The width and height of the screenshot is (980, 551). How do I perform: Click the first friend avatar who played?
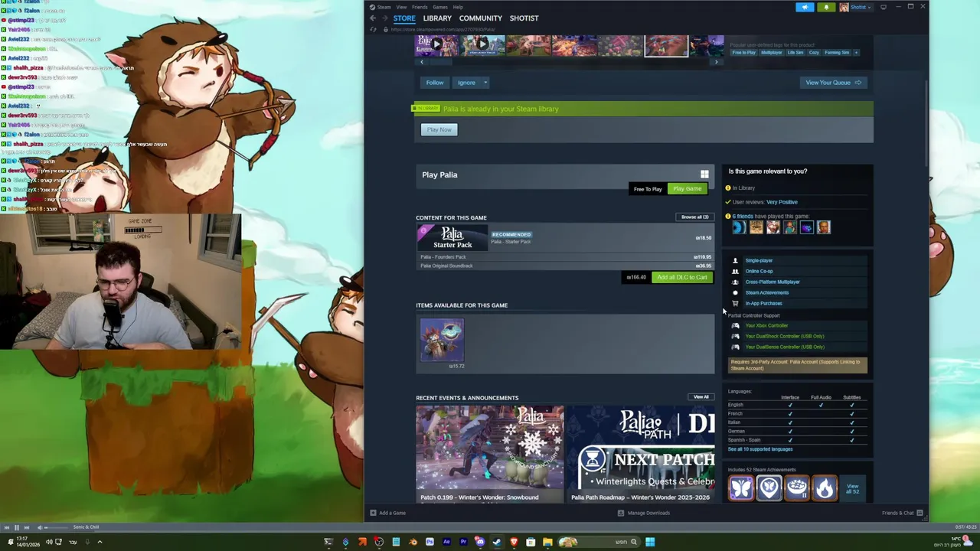coord(739,227)
